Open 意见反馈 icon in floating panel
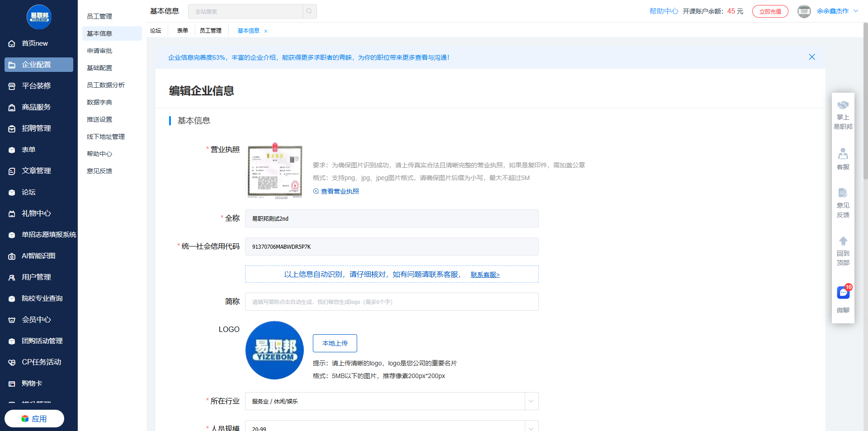Image resolution: width=868 pixels, height=431 pixels. [x=843, y=193]
